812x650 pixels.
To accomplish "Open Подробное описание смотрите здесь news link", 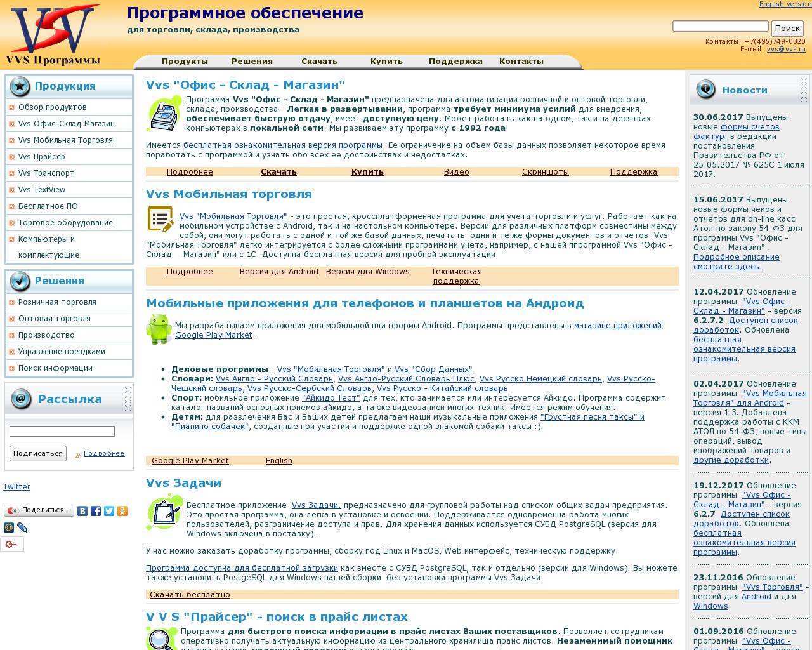I will click(x=737, y=262).
